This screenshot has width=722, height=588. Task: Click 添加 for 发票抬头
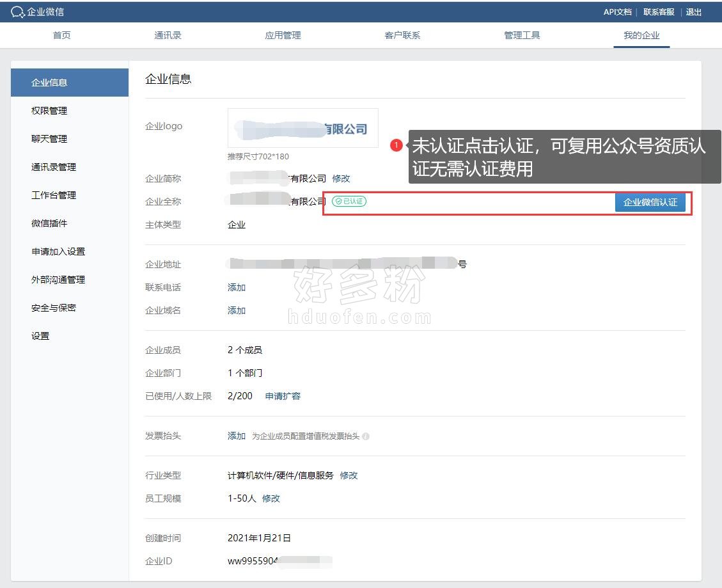(236, 436)
